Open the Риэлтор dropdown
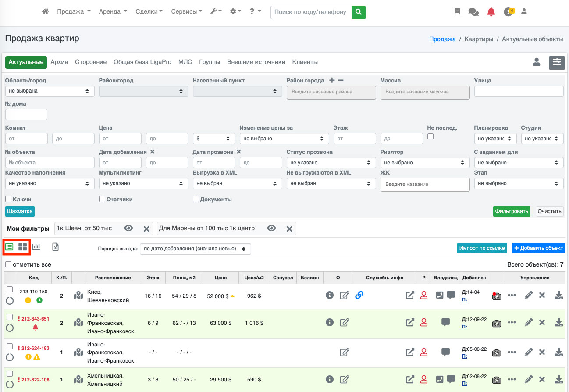This screenshot has width=569, height=392. 424,163
